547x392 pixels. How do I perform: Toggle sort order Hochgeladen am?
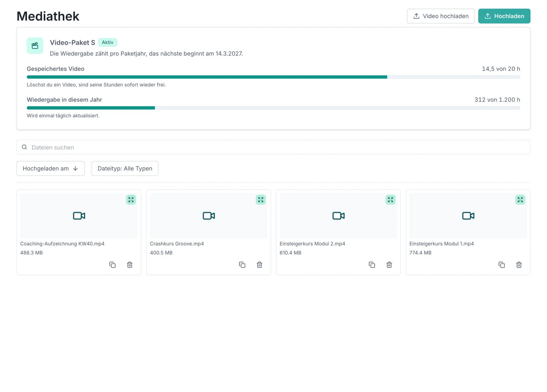coord(51,168)
